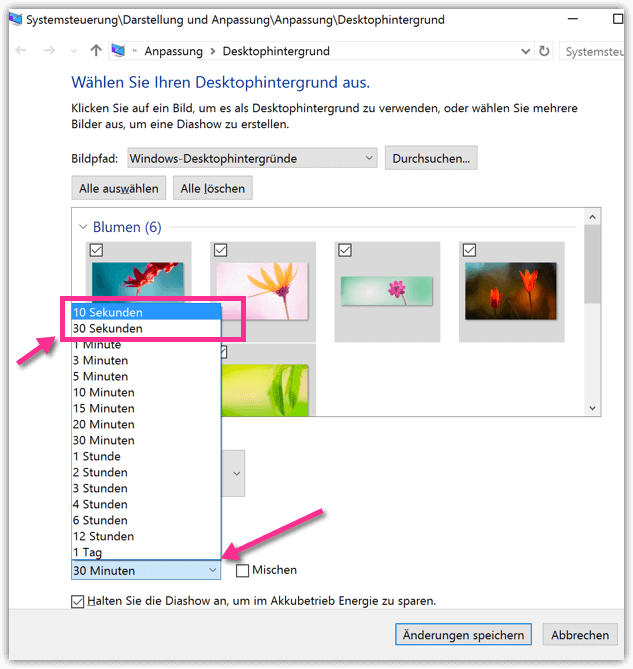Screen dimensions: 633x669
Task: Toggle pause slideshow on battery checkbox
Action: coord(78,601)
